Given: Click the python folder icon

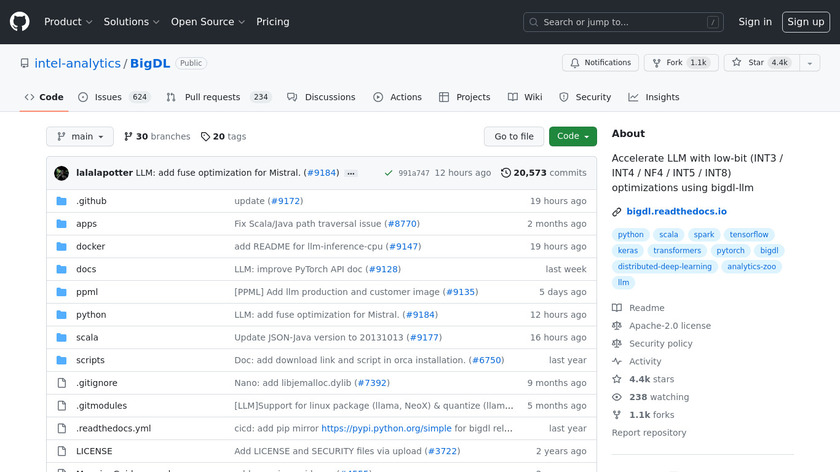Looking at the screenshot, I should click(x=62, y=314).
